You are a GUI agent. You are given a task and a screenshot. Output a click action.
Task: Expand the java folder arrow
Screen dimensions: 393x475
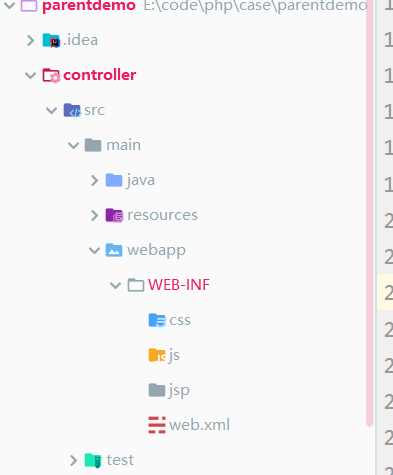coord(94,180)
